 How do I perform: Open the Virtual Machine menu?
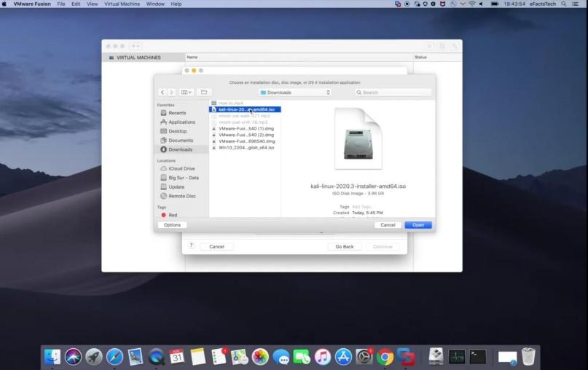point(122,4)
